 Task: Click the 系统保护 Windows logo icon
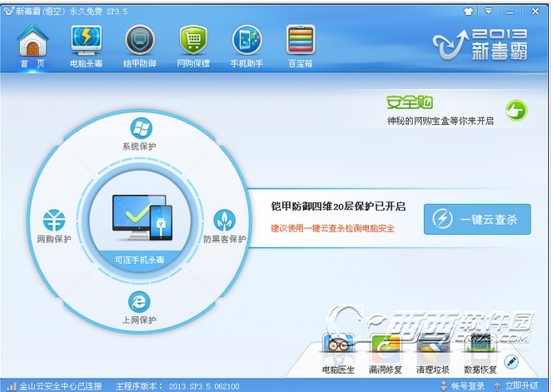(141, 128)
